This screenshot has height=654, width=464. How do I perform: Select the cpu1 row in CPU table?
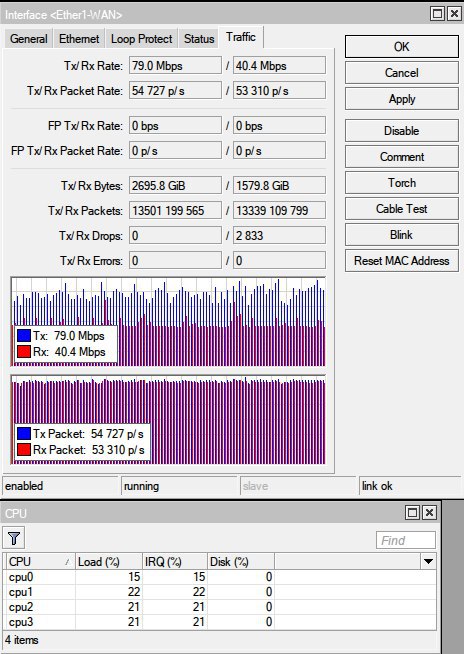[x=220, y=592]
